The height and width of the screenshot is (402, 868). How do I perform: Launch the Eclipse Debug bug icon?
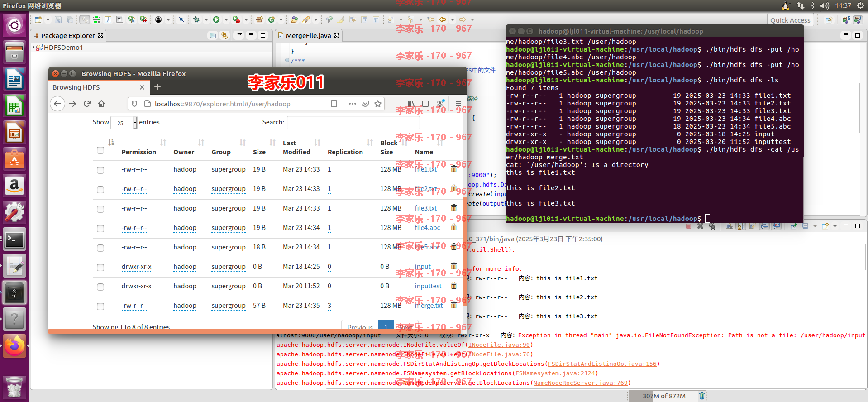click(196, 19)
